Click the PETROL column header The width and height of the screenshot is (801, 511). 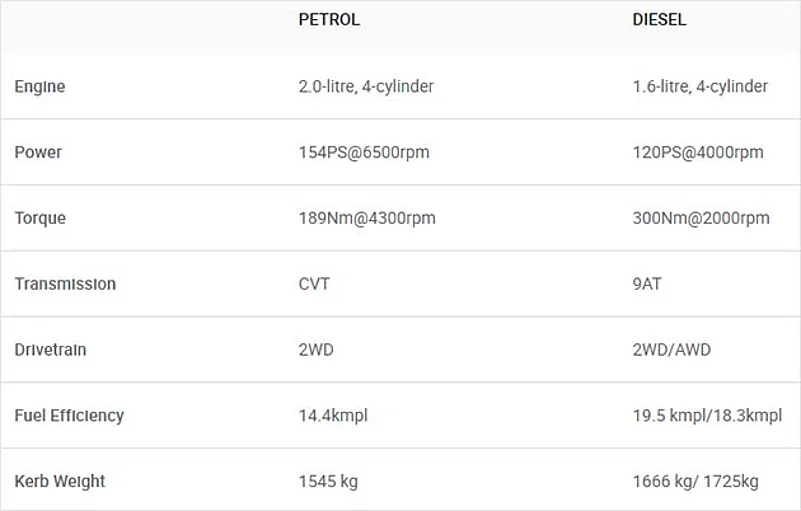coord(329,20)
